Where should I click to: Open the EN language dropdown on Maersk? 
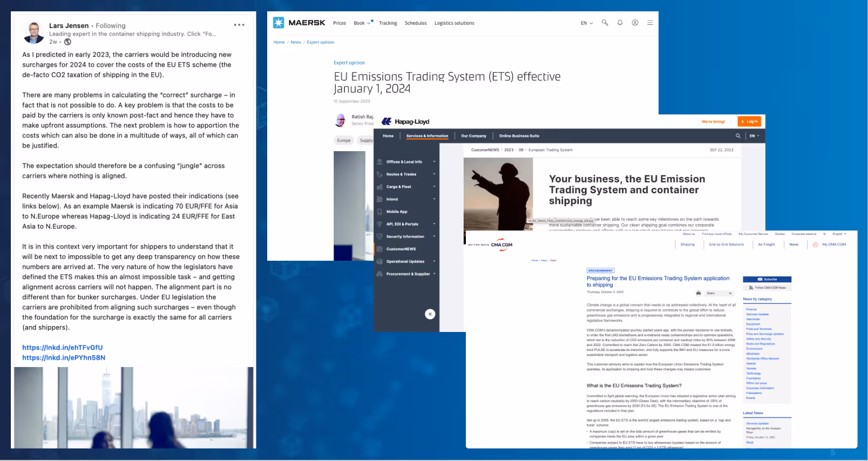(x=587, y=23)
